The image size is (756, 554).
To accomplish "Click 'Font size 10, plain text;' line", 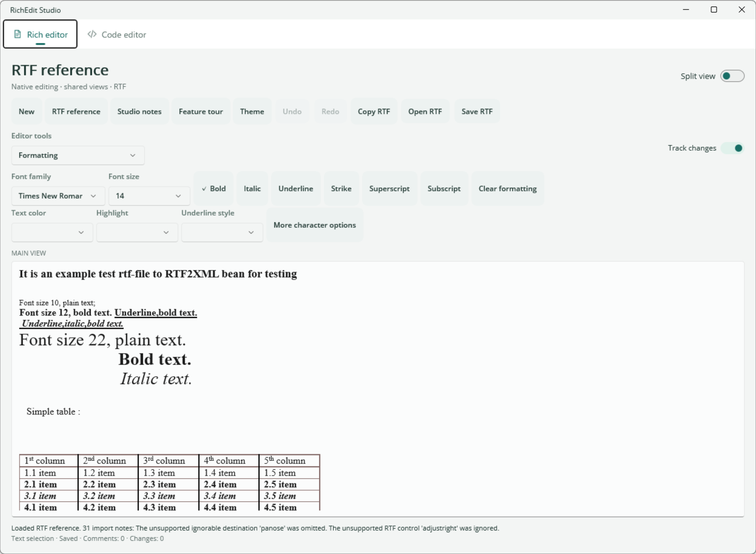I will point(57,303).
